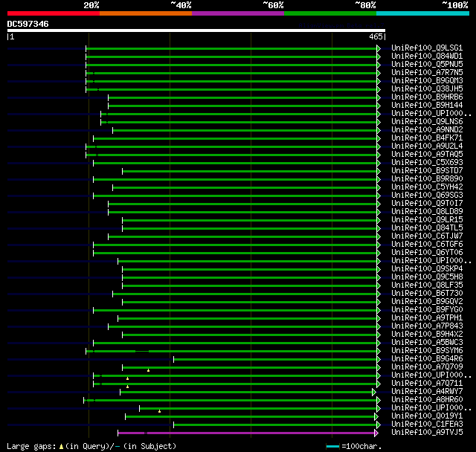The width and height of the screenshot is (476, 452).
Task: Open the UniRef100_B9GQM3 entry
Action: tap(427, 81)
